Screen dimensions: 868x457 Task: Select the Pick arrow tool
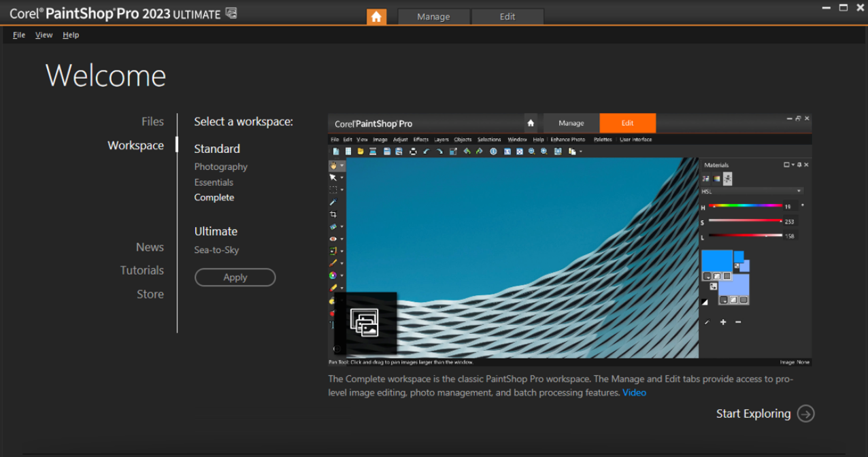coord(334,177)
